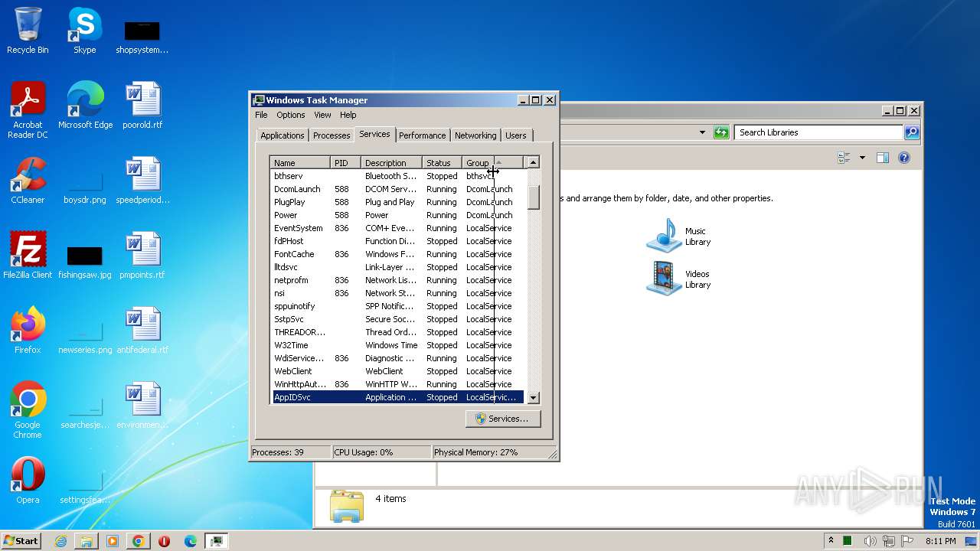The height and width of the screenshot is (551, 980).
Task: Show hidden icons in system tray
Action: click(831, 541)
